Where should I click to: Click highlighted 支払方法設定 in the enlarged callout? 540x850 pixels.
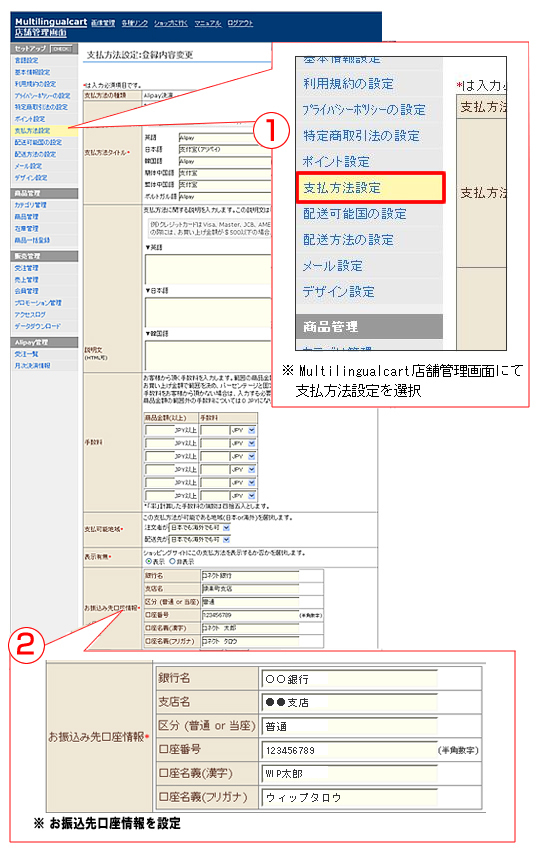[x=370, y=188]
